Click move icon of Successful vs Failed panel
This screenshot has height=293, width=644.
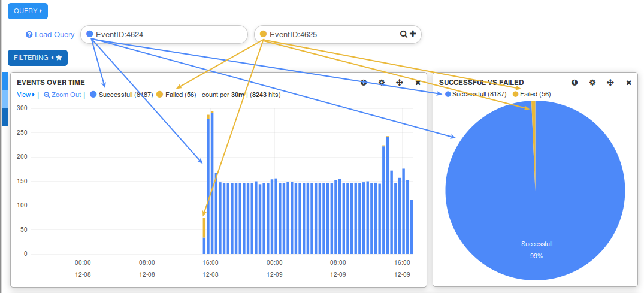[610, 83]
